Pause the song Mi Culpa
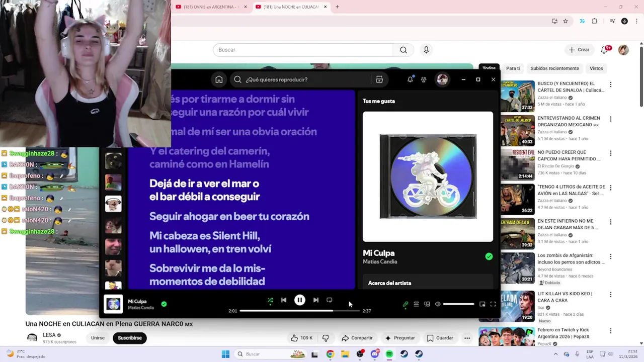The width and height of the screenshot is (644, 362). [x=300, y=300]
